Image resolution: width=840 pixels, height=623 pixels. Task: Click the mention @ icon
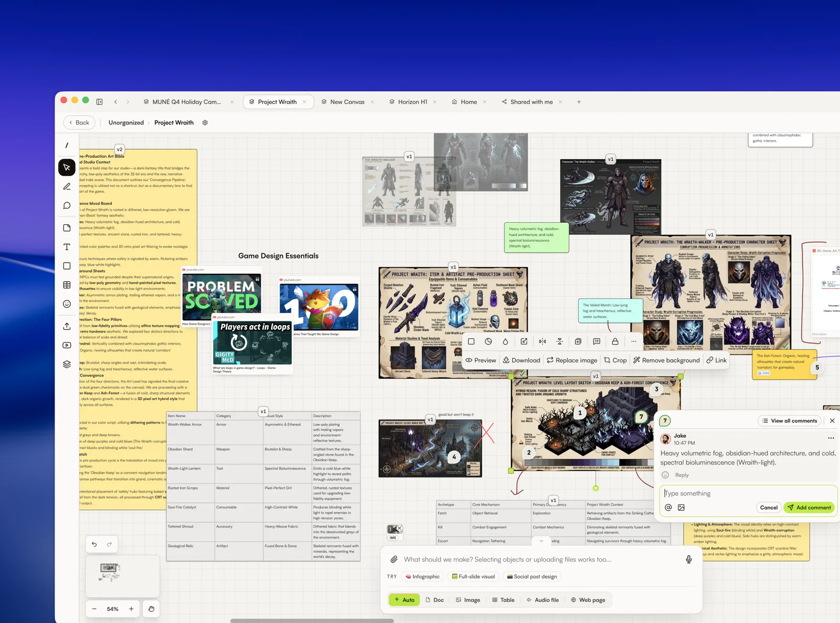pyautogui.click(x=668, y=507)
